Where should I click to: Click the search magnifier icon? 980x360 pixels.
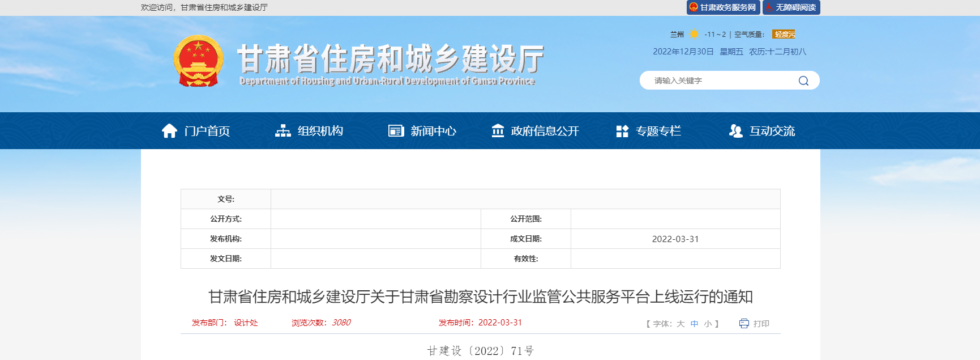pos(803,81)
